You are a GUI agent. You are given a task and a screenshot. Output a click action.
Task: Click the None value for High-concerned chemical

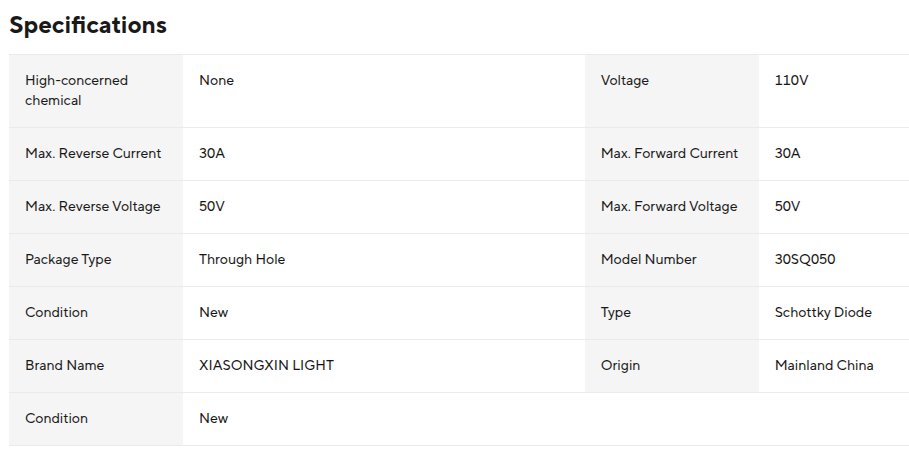pyautogui.click(x=216, y=80)
